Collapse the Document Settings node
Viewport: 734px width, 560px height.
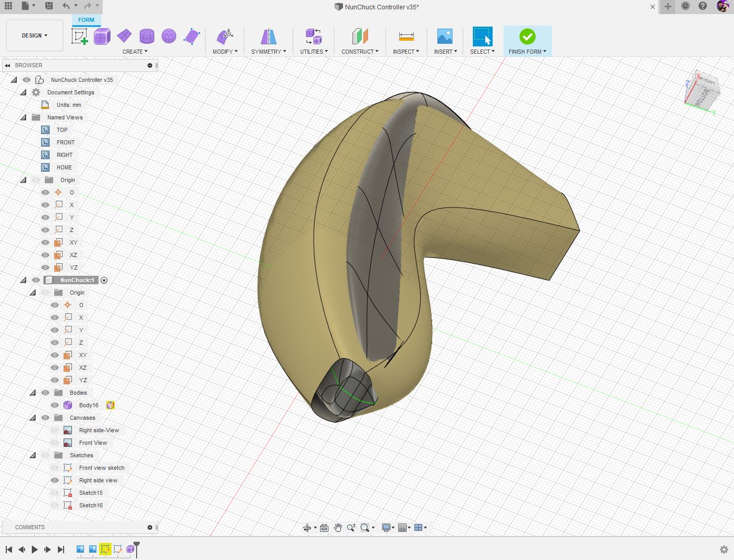pos(23,92)
